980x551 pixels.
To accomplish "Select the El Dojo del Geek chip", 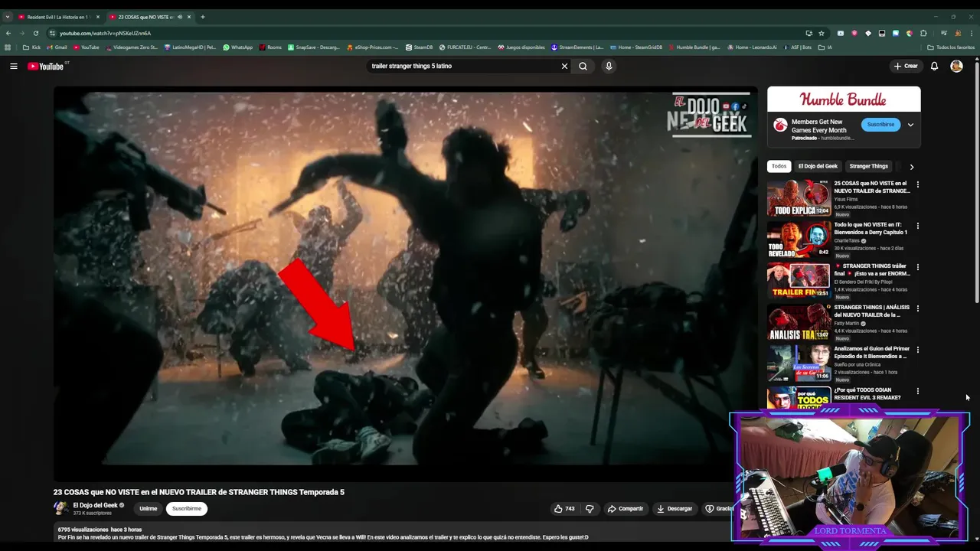I will point(818,166).
